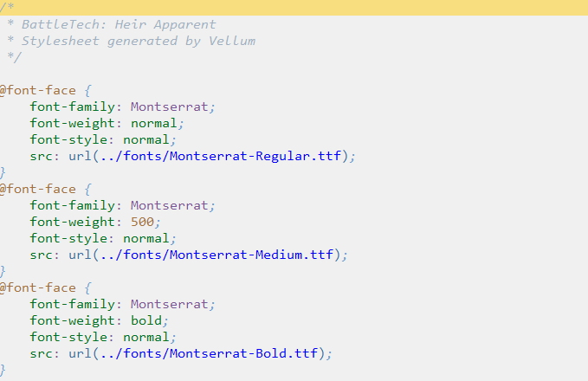
Task: Click the "BattleTech: Heir Apparent" comment text
Action: (x=119, y=24)
